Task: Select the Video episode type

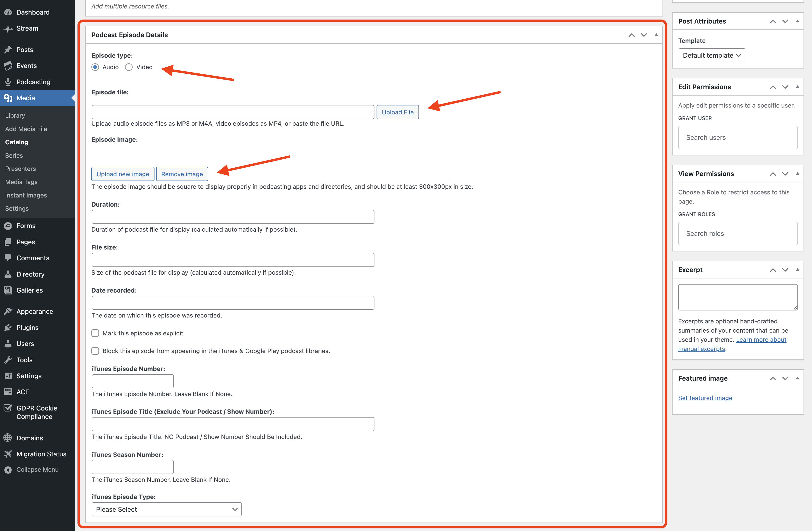Action: (x=129, y=67)
